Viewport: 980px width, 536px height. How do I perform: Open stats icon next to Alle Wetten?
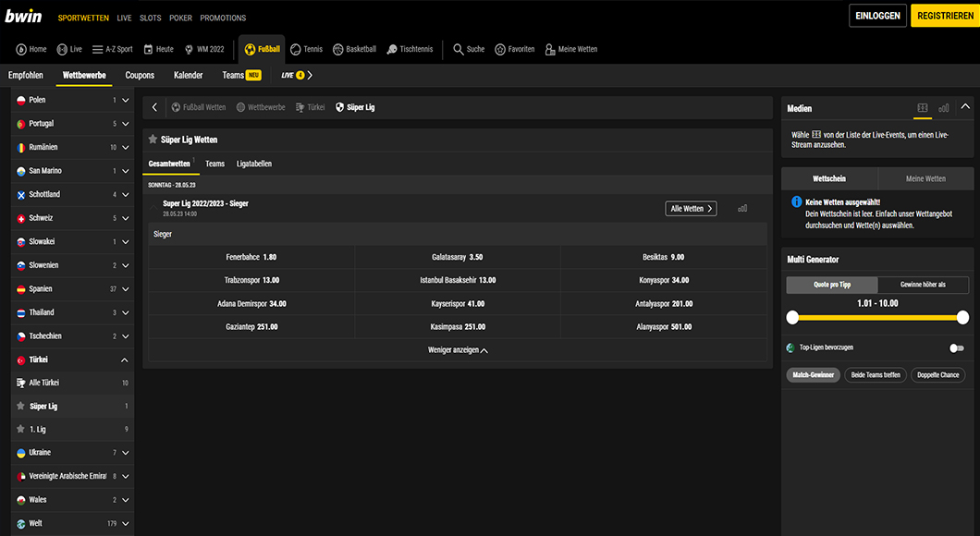pos(742,209)
